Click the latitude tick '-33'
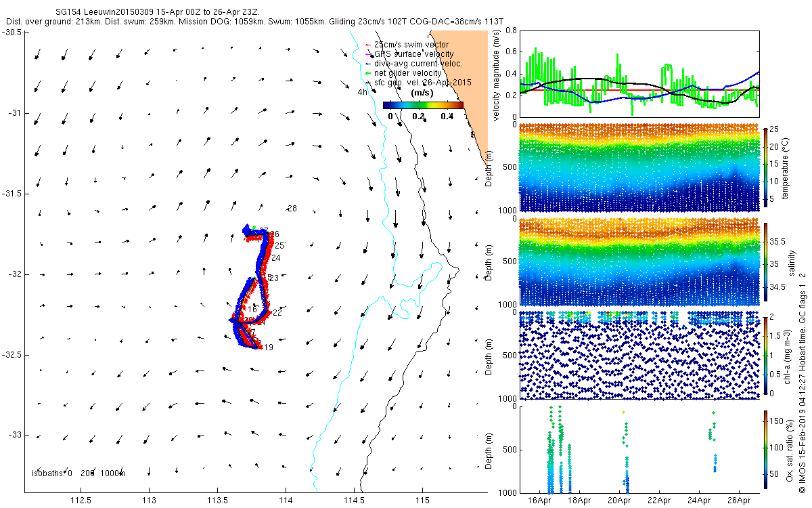The height and width of the screenshot is (508, 812). pos(15,435)
